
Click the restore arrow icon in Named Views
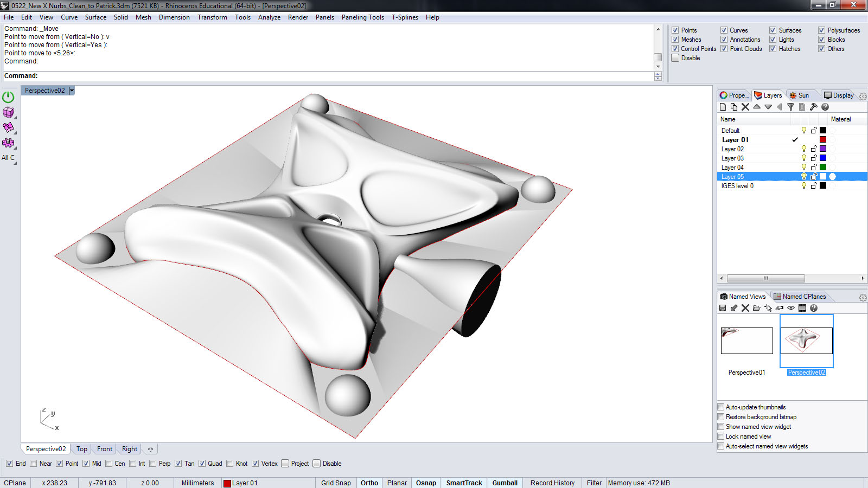pyautogui.click(x=734, y=308)
